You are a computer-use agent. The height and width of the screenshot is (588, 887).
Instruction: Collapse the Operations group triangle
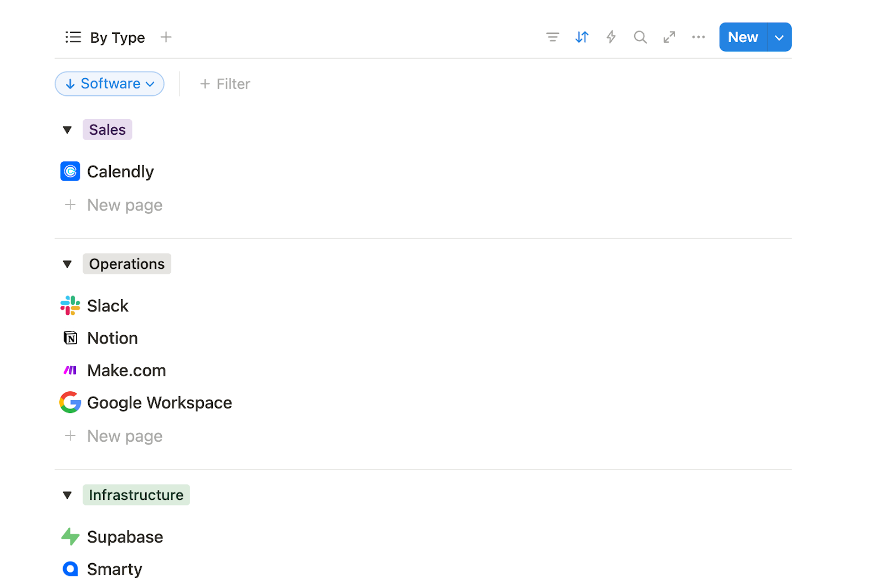pyautogui.click(x=68, y=264)
